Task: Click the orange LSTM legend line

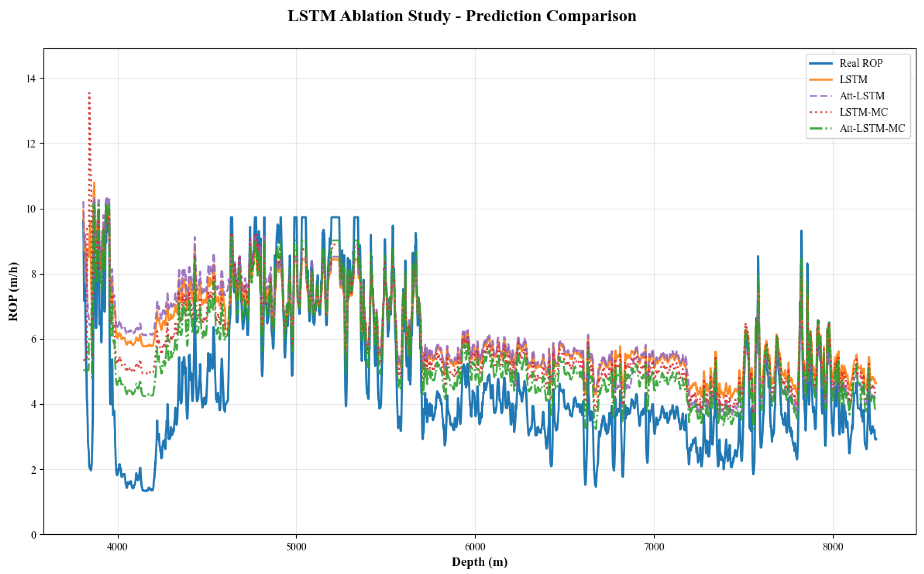Action: pos(821,79)
